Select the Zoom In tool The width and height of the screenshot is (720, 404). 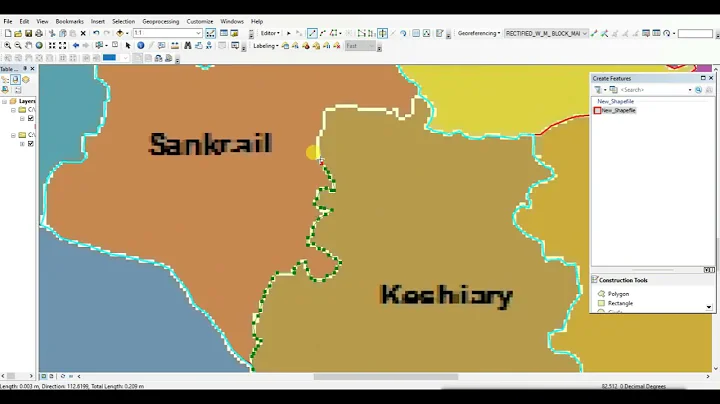(x=8, y=45)
